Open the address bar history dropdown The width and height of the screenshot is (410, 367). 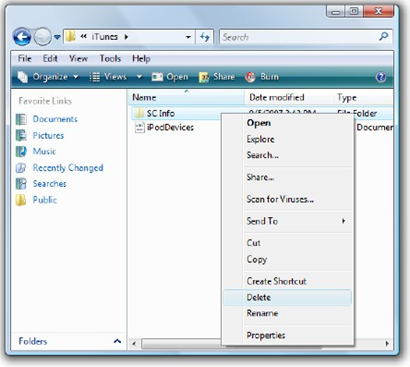tap(188, 37)
